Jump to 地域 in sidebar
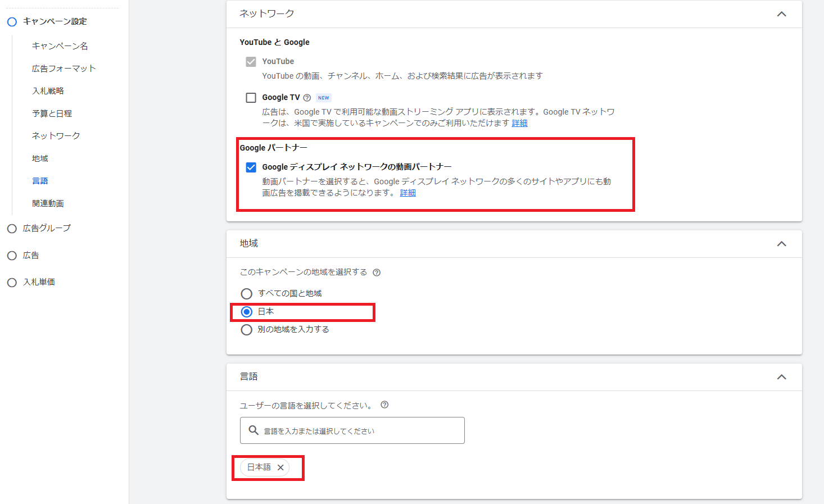The width and height of the screenshot is (824, 504). (40, 158)
